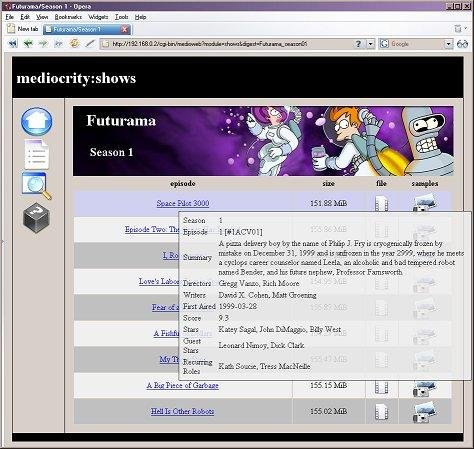Image resolution: width=474 pixels, height=449 pixels.
Task: Open the search magnifier icon in the sidebar
Action: 37,186
